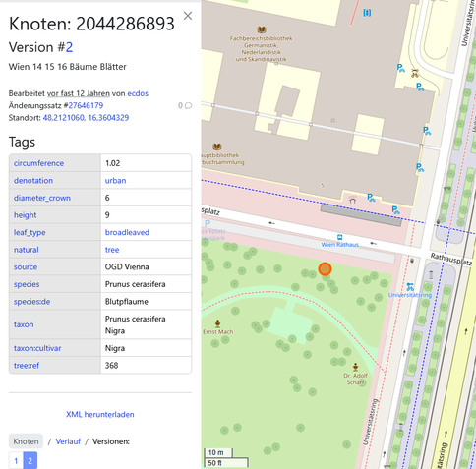Click 'OGD Vienna' source value

coord(127,267)
